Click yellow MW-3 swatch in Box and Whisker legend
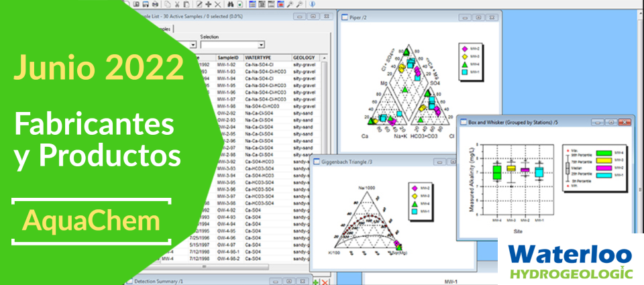Image resolution: width=644 pixels, height=285 pixels. [x=604, y=160]
